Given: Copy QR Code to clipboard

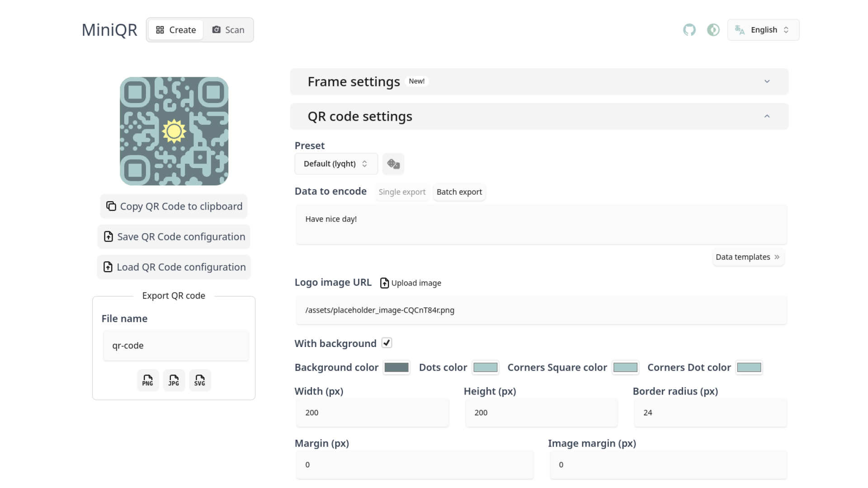Looking at the screenshot, I should [174, 206].
